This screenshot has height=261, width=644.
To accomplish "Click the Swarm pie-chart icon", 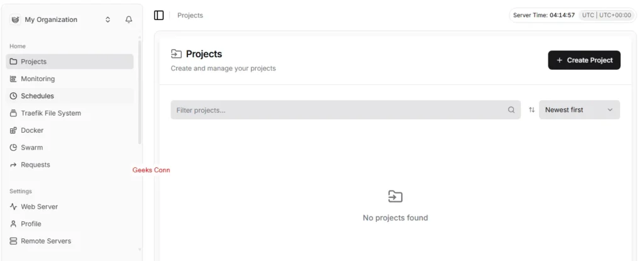I will coord(13,148).
